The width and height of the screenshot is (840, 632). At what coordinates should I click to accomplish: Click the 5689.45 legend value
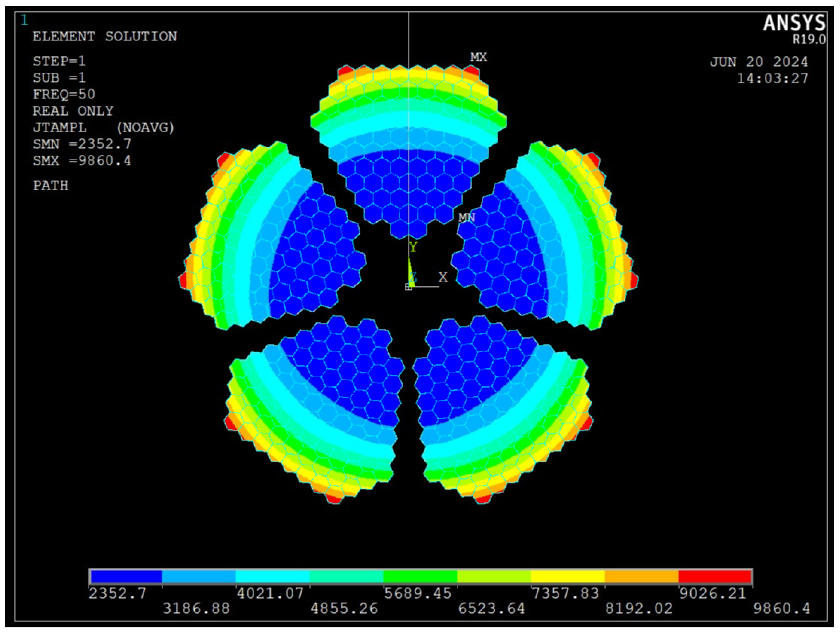pos(418,593)
